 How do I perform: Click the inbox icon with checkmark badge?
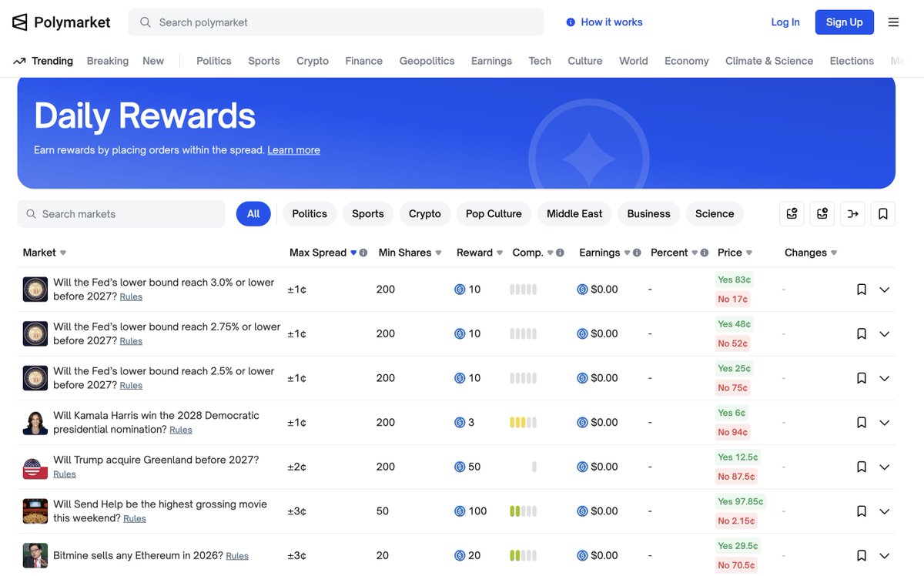click(x=792, y=213)
